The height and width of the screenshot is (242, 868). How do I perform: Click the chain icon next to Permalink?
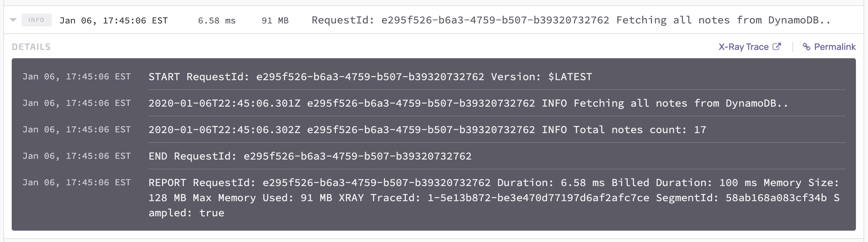(x=806, y=47)
